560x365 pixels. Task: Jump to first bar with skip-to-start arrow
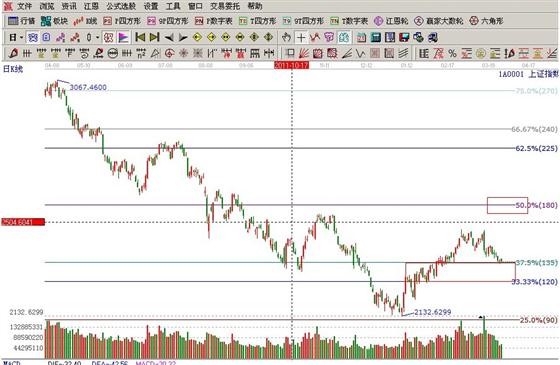(x=140, y=37)
